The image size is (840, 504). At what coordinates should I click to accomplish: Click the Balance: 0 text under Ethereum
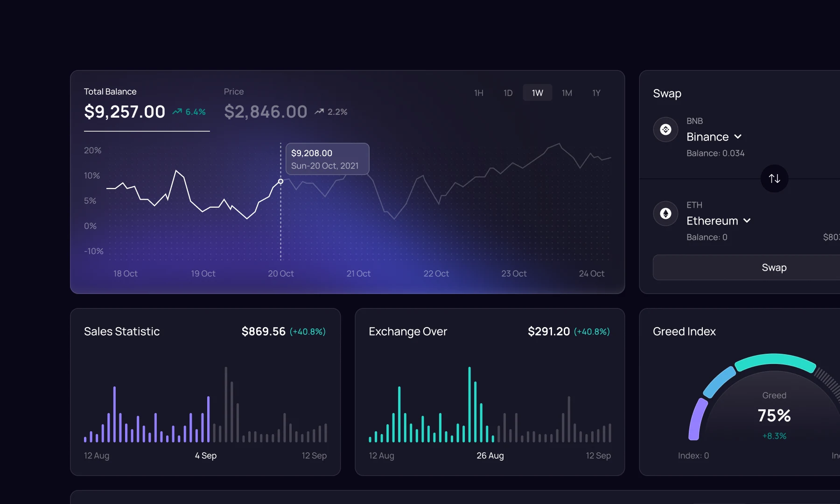707,237
